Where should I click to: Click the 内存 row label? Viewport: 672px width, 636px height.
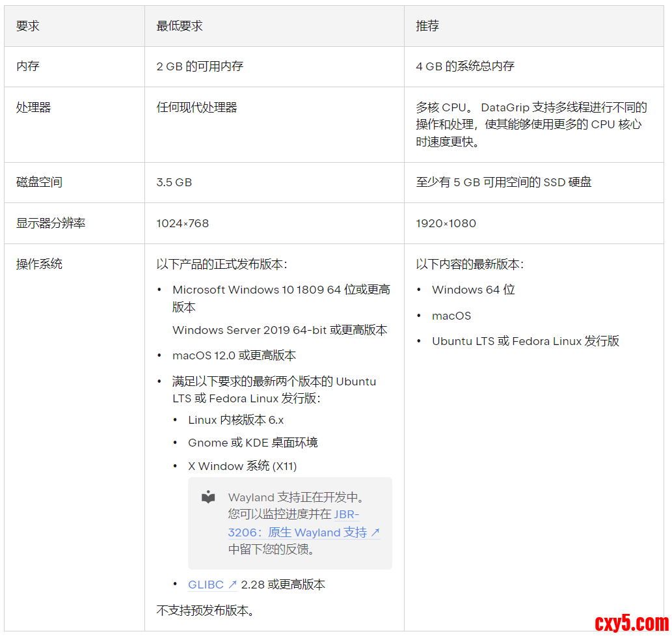pyautogui.click(x=28, y=66)
